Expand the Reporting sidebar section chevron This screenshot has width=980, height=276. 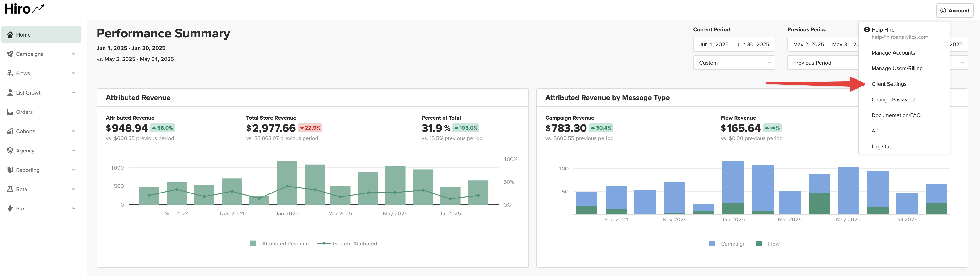73,170
